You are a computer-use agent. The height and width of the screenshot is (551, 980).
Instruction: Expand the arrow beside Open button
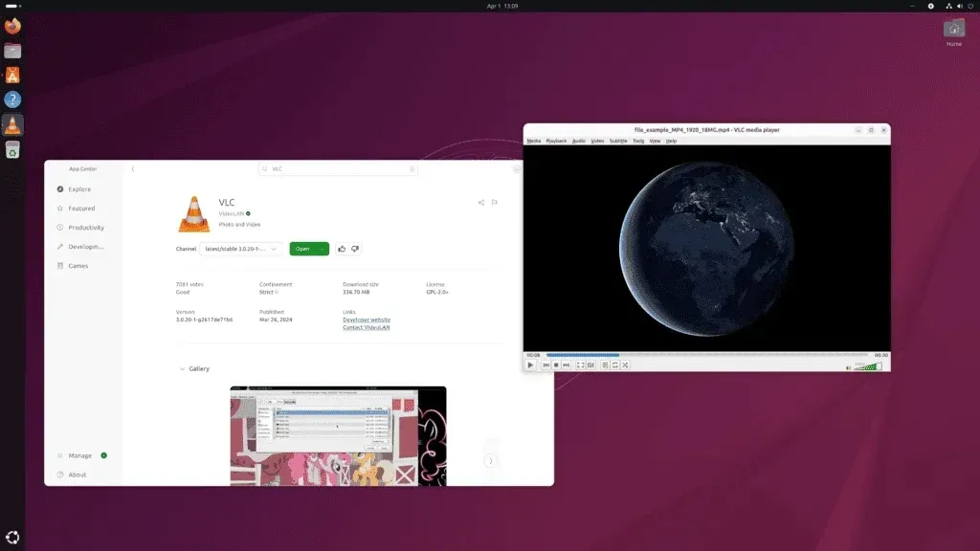[x=323, y=249]
